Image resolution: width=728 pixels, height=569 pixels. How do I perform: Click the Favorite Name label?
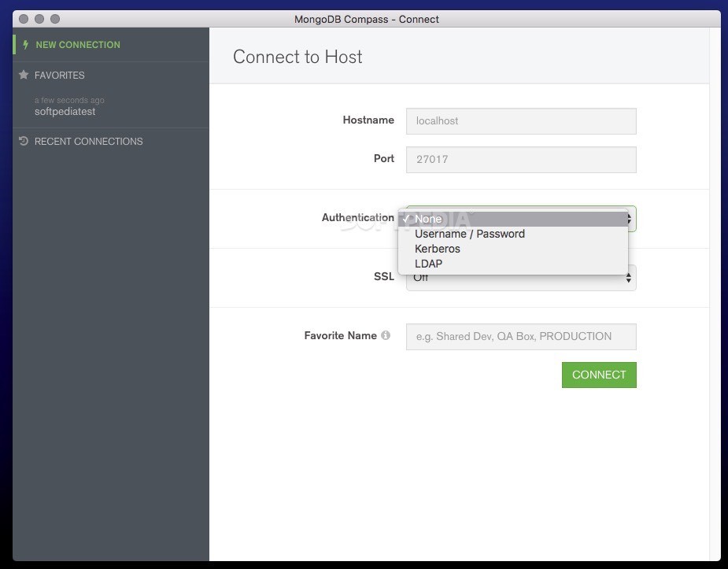click(x=340, y=335)
